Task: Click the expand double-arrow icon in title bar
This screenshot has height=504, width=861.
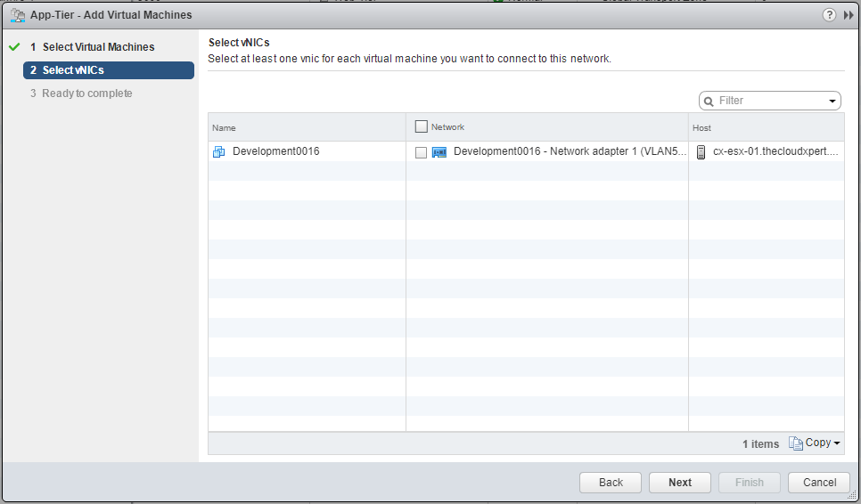Action: tap(849, 15)
